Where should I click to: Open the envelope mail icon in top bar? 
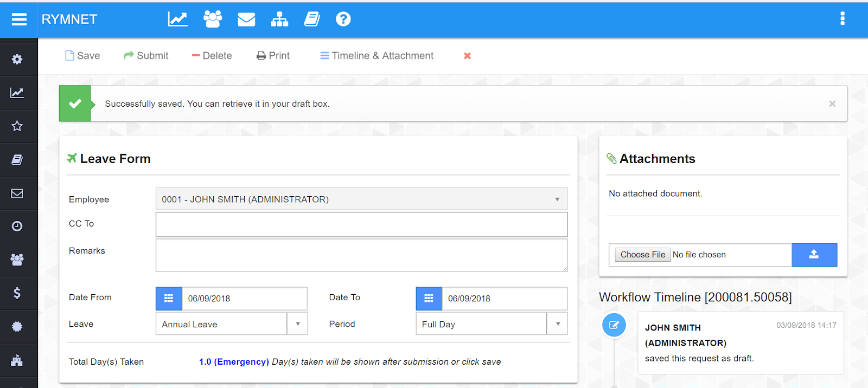[x=246, y=20]
